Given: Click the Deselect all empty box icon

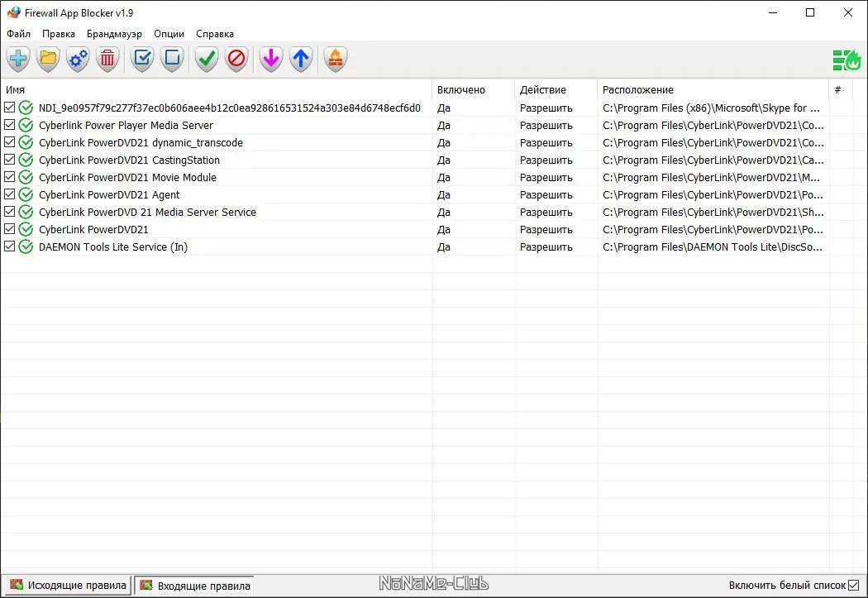Looking at the screenshot, I should tap(172, 59).
